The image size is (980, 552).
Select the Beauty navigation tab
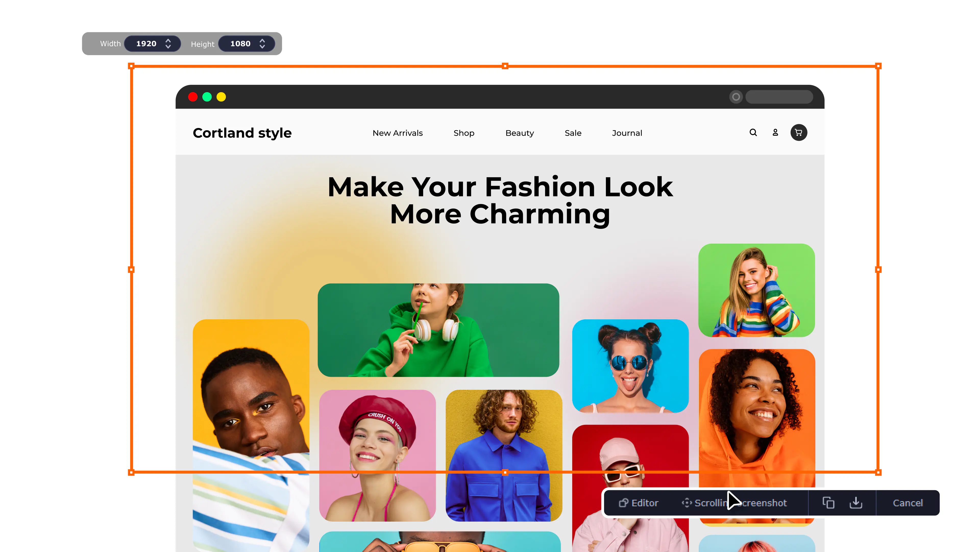pyautogui.click(x=520, y=133)
